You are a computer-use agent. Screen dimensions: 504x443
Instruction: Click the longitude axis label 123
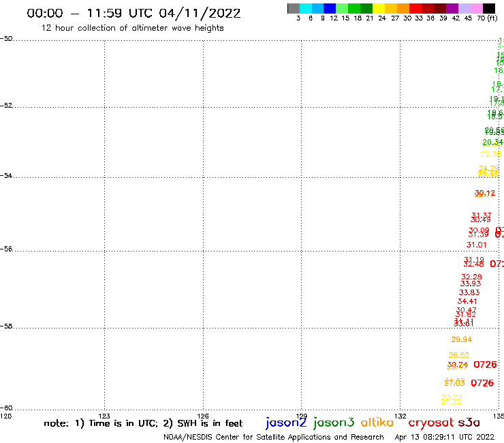[x=104, y=416]
